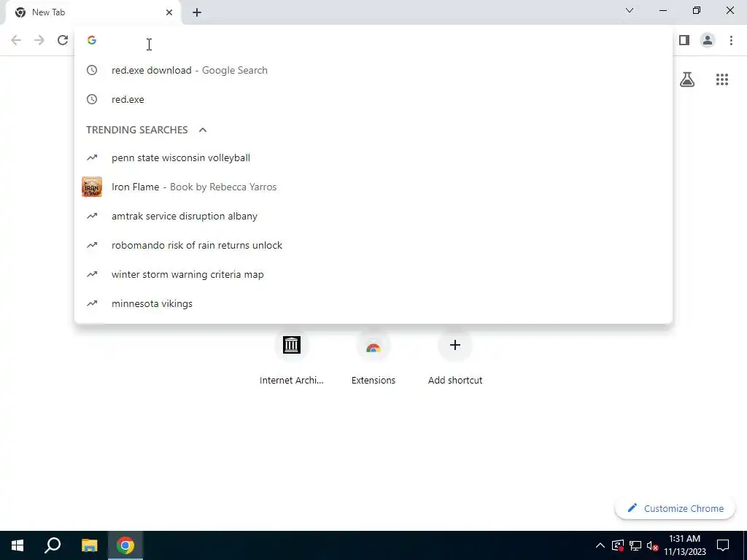Open Customize Chrome

pyautogui.click(x=675, y=508)
